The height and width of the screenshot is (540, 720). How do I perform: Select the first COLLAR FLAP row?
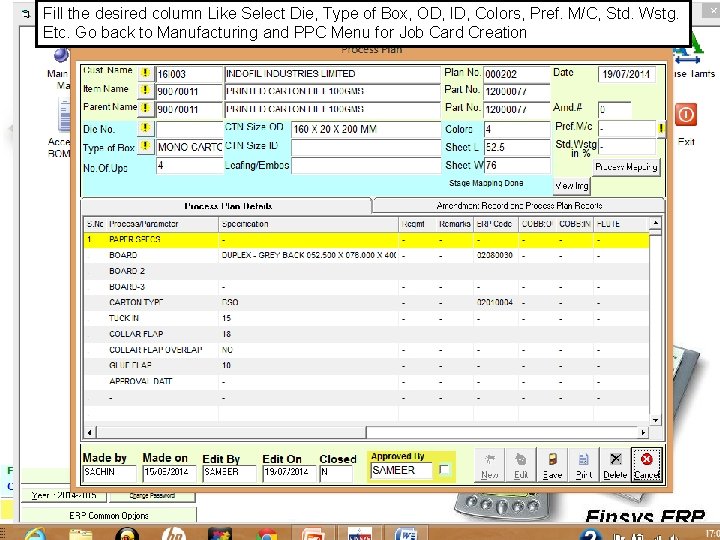[366, 334]
